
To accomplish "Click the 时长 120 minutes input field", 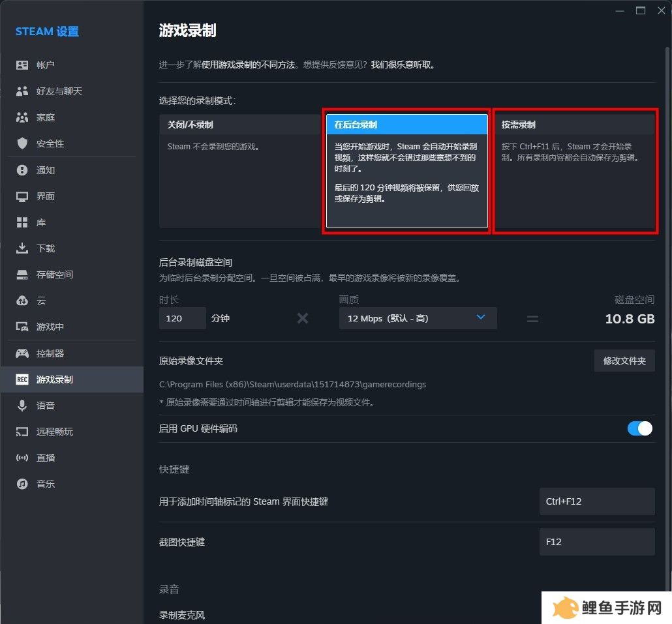I will [183, 318].
